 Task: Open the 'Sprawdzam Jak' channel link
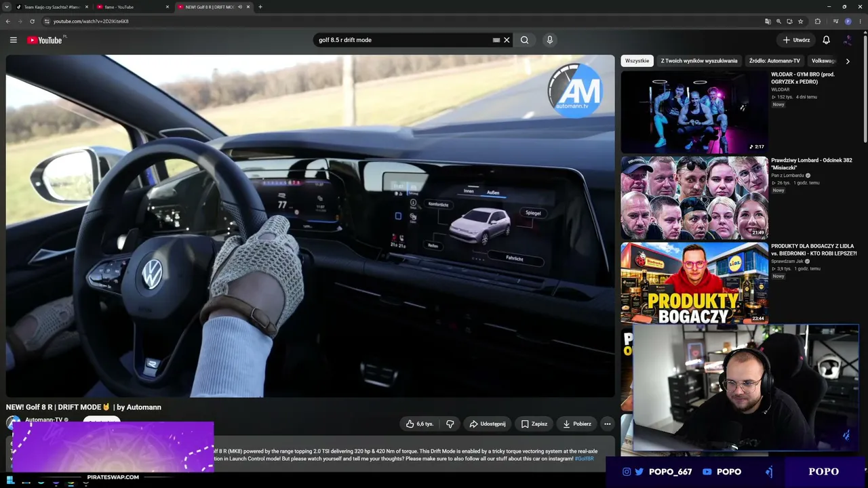tap(787, 261)
